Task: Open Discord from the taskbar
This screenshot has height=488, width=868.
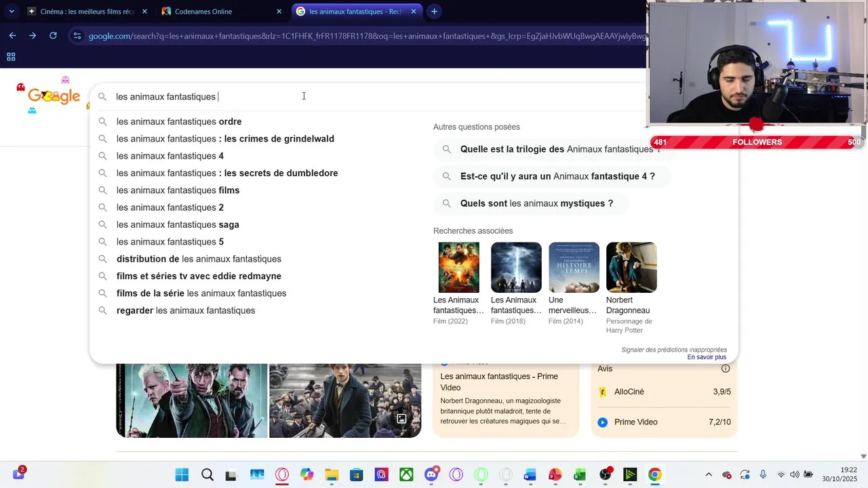Action: tap(431, 474)
